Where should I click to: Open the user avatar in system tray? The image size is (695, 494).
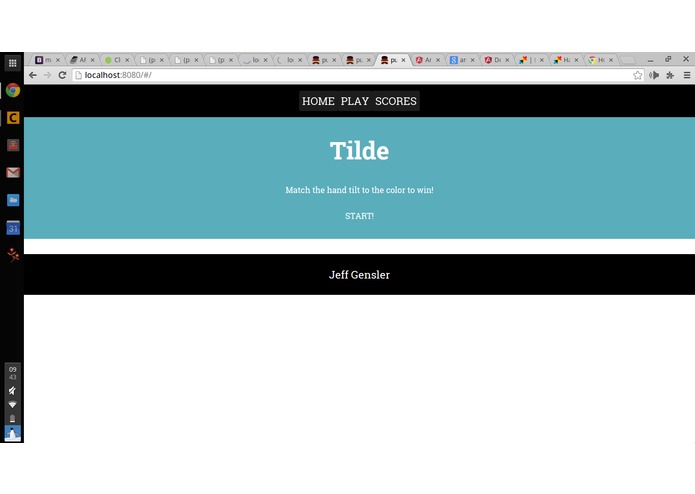(12, 433)
